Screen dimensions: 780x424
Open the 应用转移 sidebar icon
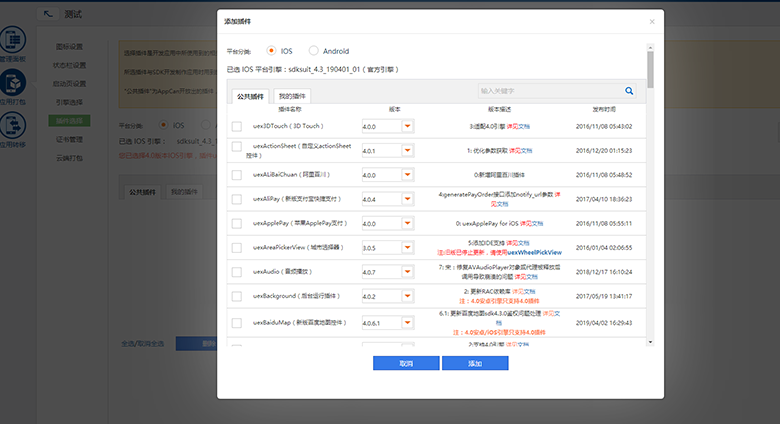13,125
